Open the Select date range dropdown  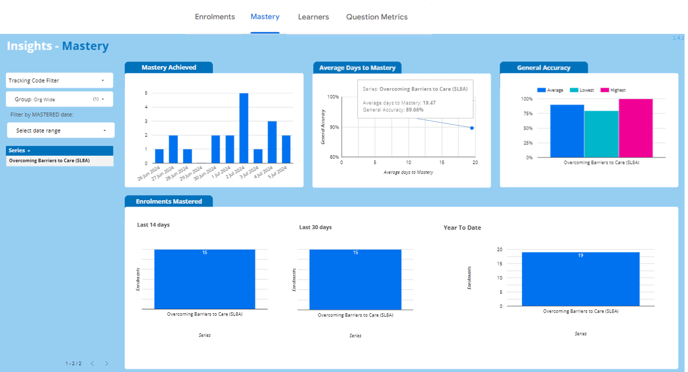click(61, 130)
